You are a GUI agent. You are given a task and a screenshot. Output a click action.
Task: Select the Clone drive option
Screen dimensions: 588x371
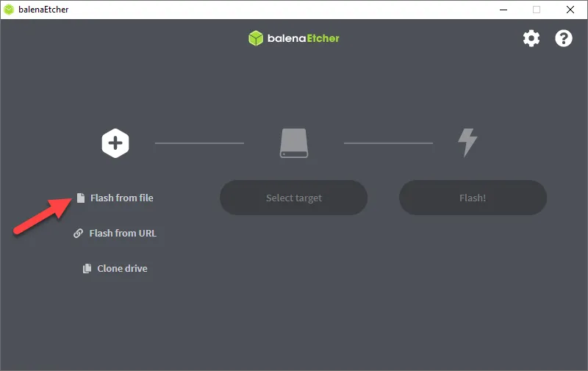point(115,268)
